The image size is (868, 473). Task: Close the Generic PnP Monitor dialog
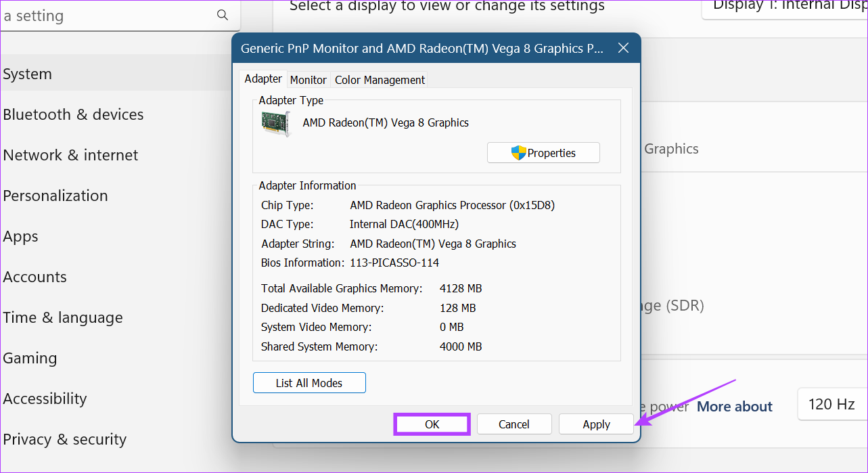click(623, 48)
